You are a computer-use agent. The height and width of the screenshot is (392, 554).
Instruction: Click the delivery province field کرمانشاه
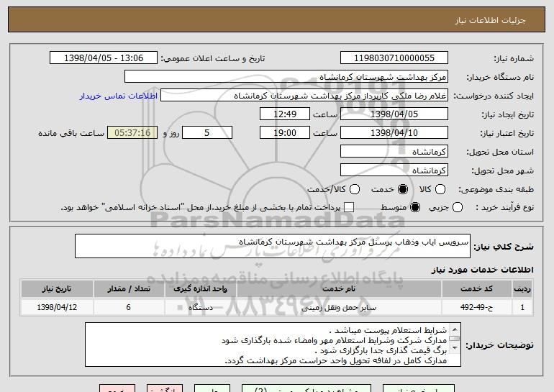(x=394, y=152)
